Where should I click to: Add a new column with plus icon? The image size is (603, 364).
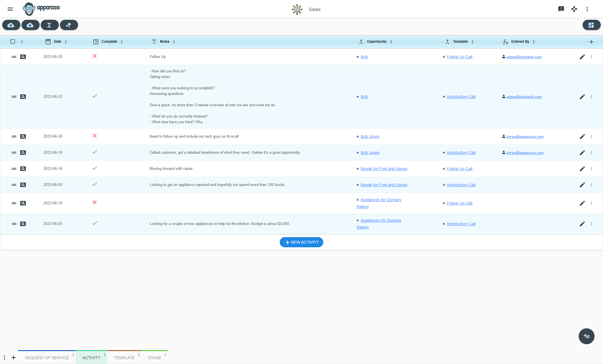[591, 42]
